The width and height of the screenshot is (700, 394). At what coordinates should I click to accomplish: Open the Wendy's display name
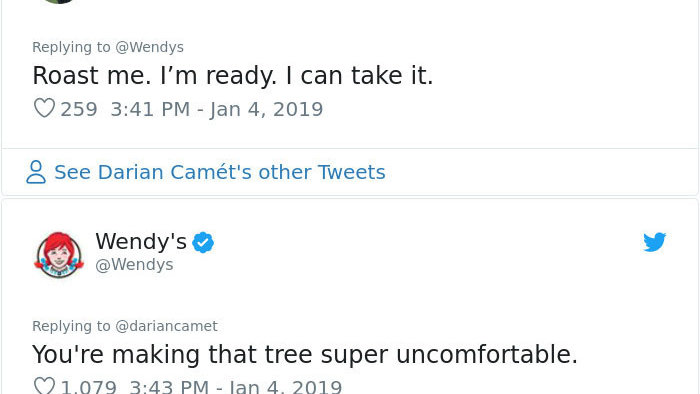click(x=141, y=241)
